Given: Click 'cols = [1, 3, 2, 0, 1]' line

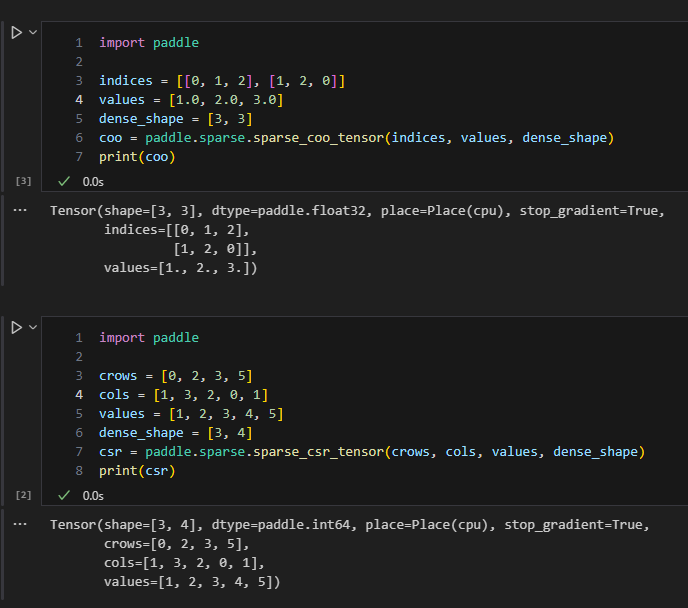Looking at the screenshot, I should (x=183, y=395).
